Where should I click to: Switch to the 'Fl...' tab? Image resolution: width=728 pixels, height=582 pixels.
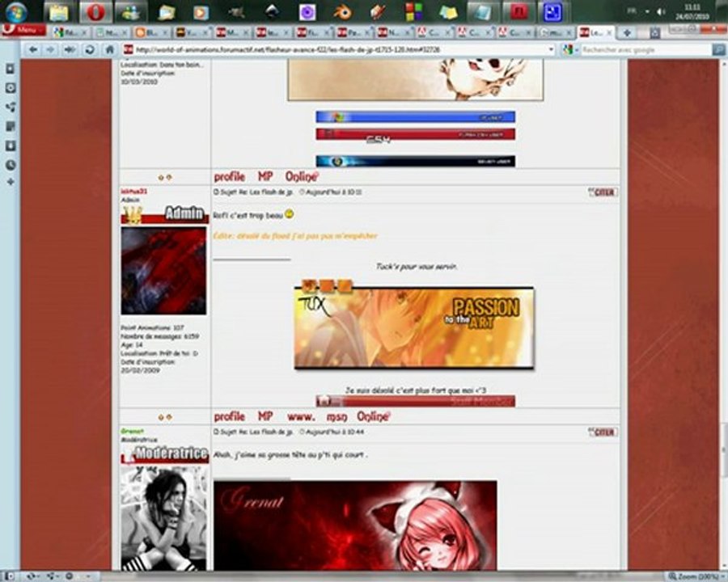coord(313,32)
